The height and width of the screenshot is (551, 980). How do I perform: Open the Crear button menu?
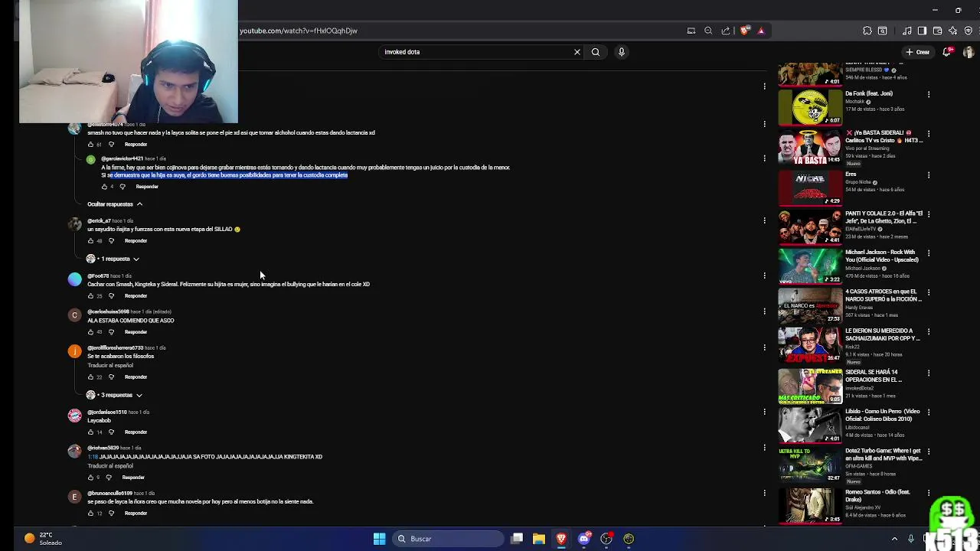(917, 52)
